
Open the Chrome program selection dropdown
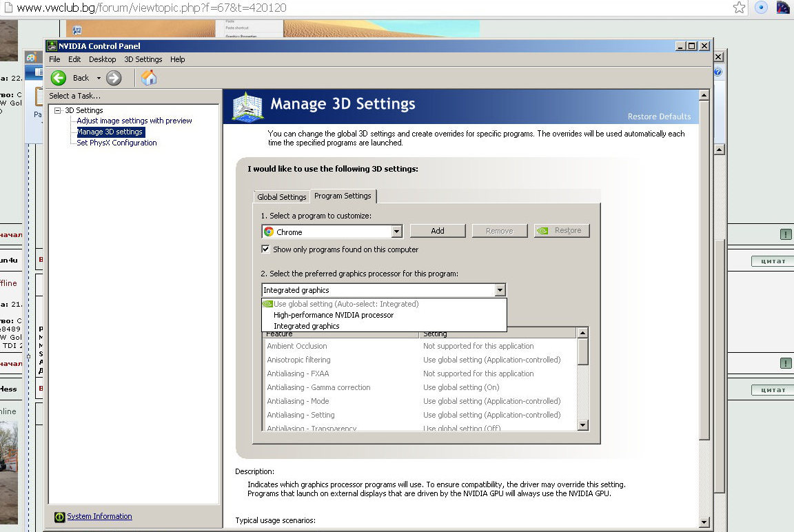(396, 232)
